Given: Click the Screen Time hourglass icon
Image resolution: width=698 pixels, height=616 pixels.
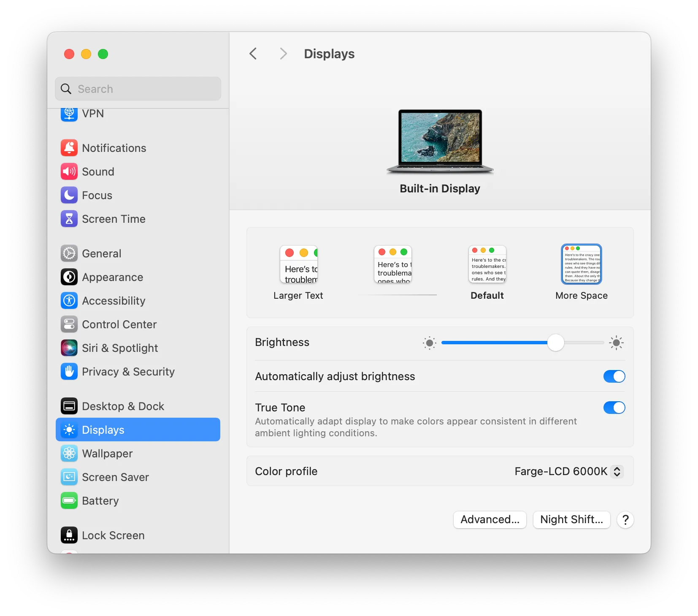Looking at the screenshot, I should [69, 219].
